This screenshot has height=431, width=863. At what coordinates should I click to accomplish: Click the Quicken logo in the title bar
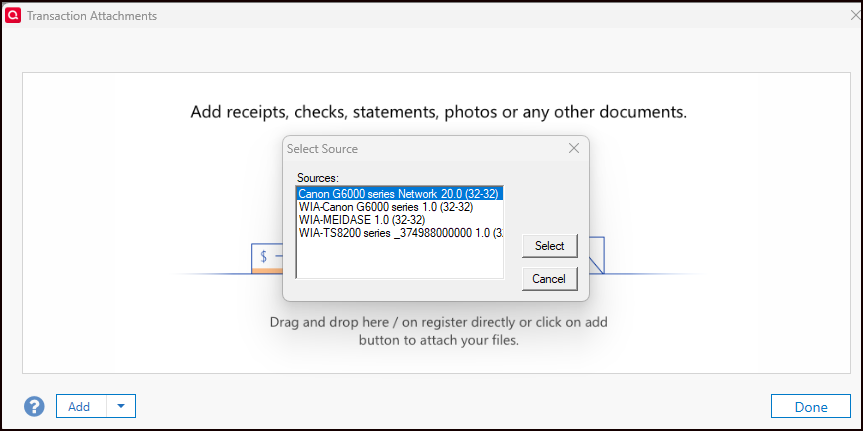(x=13, y=15)
